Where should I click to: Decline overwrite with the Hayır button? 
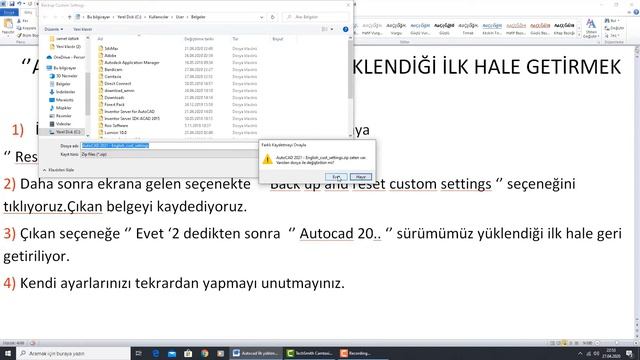coord(361,177)
